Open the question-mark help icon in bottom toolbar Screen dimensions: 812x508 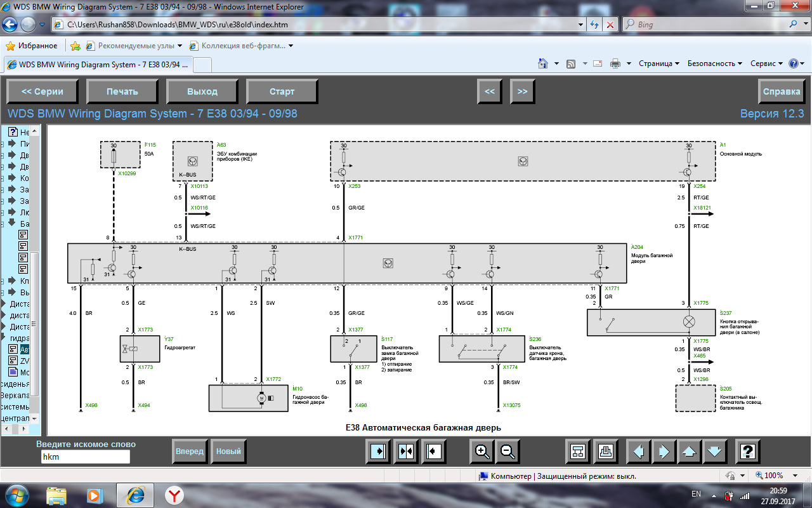coord(748,451)
